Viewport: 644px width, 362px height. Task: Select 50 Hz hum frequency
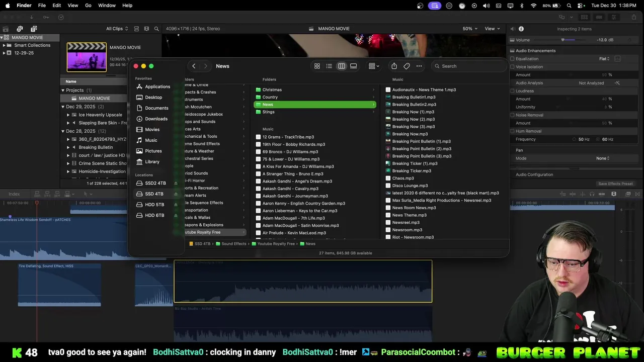574,139
